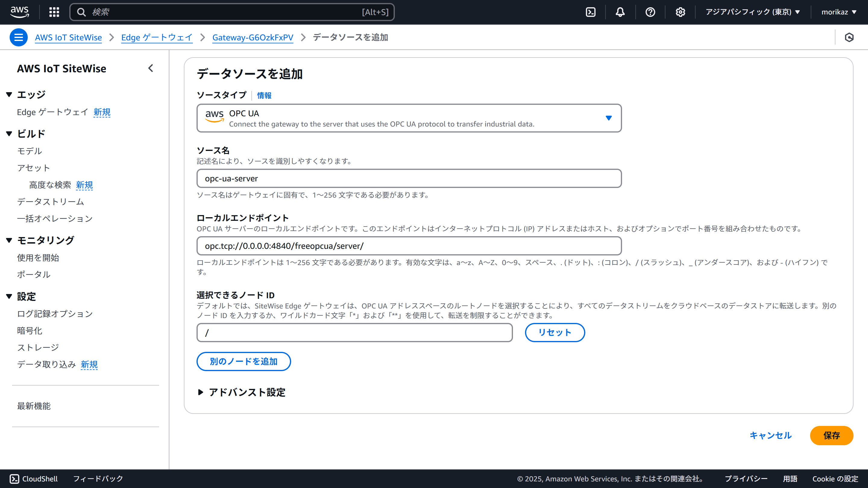
Task: Open プライバシー in footer
Action: pyautogui.click(x=746, y=479)
